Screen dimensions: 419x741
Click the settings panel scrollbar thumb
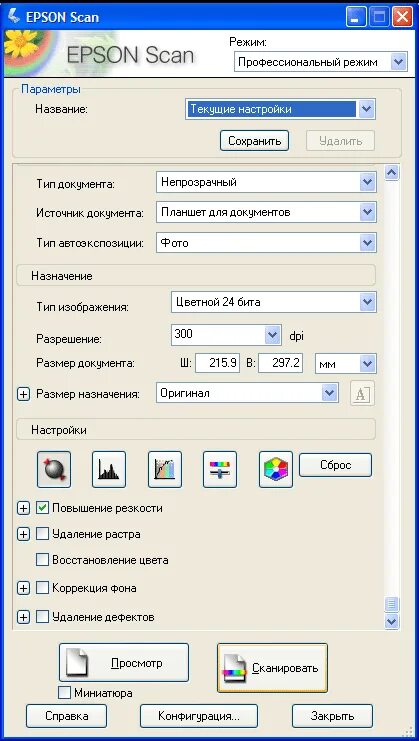click(392, 604)
